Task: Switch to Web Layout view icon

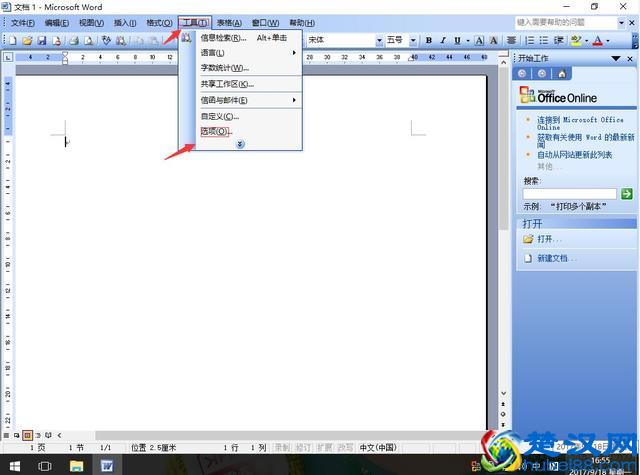Action: (x=16, y=435)
